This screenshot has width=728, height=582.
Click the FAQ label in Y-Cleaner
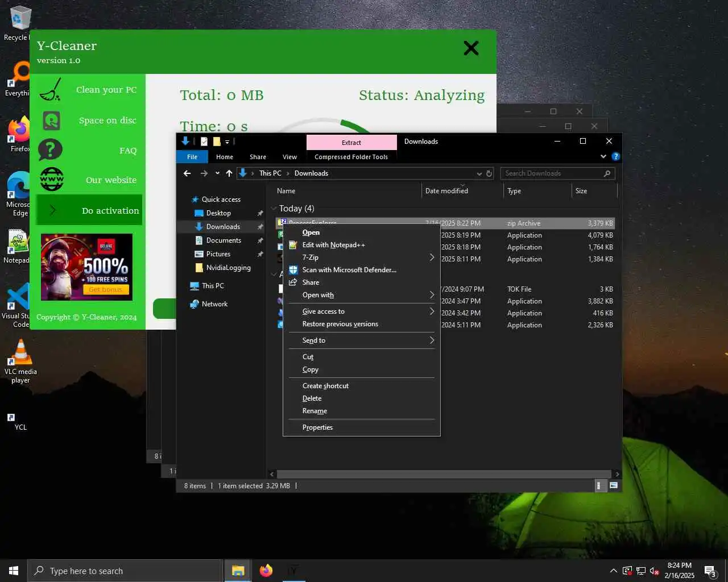pos(128,151)
